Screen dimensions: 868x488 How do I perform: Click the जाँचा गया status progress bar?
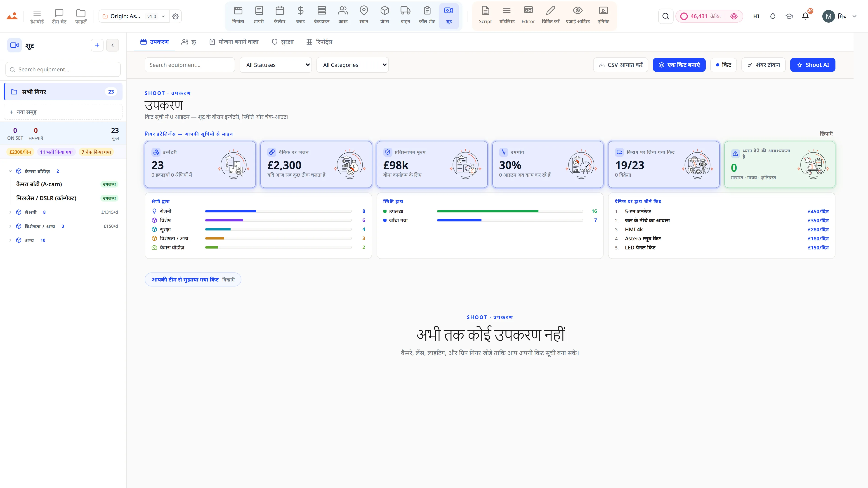pos(510,220)
